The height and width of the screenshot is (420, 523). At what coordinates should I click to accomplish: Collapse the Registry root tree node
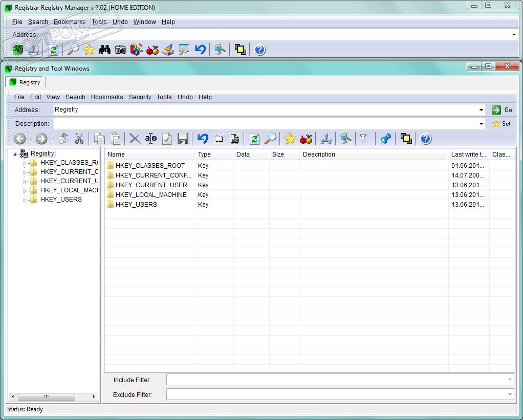point(15,153)
